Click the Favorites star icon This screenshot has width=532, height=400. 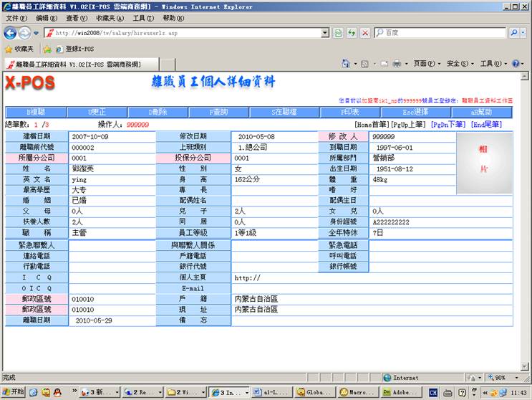(x=9, y=49)
